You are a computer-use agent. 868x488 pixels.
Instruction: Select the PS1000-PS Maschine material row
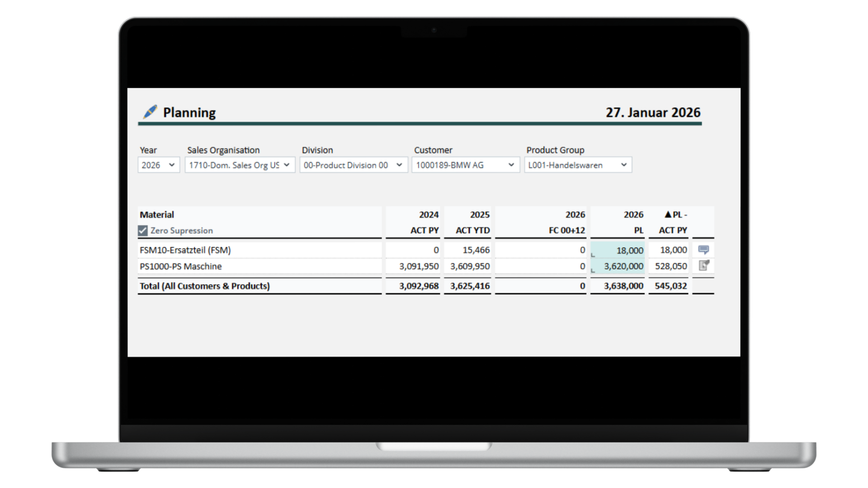click(x=181, y=266)
